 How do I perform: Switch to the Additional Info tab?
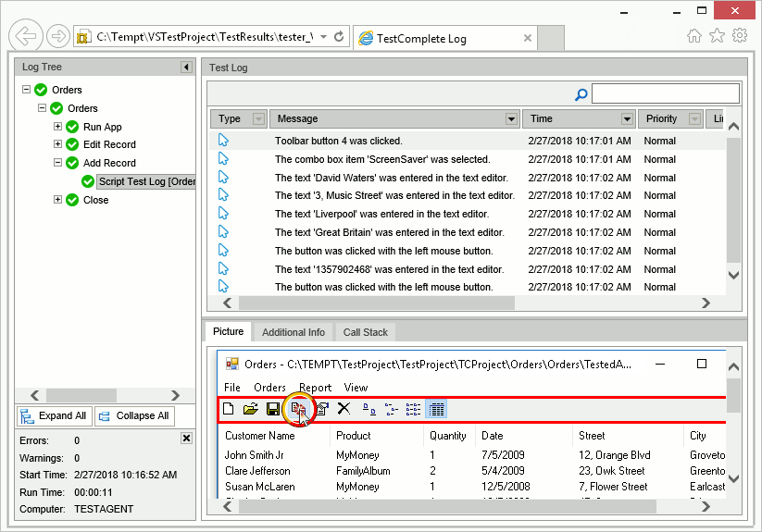(293, 332)
